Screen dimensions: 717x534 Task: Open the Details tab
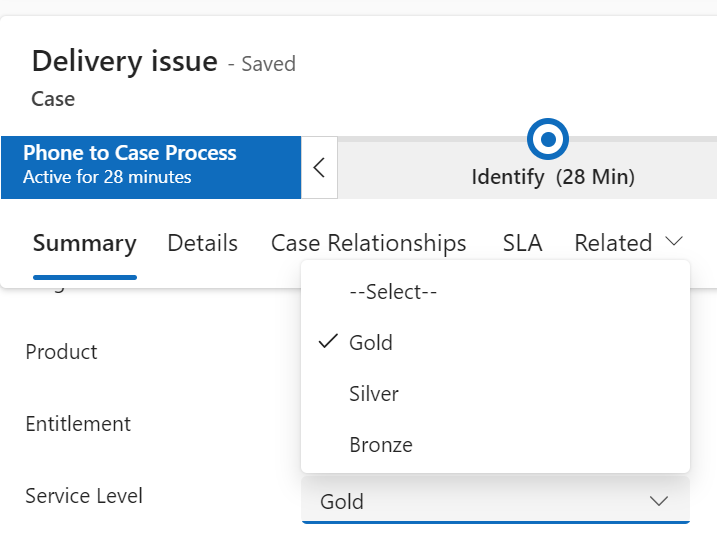click(x=203, y=243)
